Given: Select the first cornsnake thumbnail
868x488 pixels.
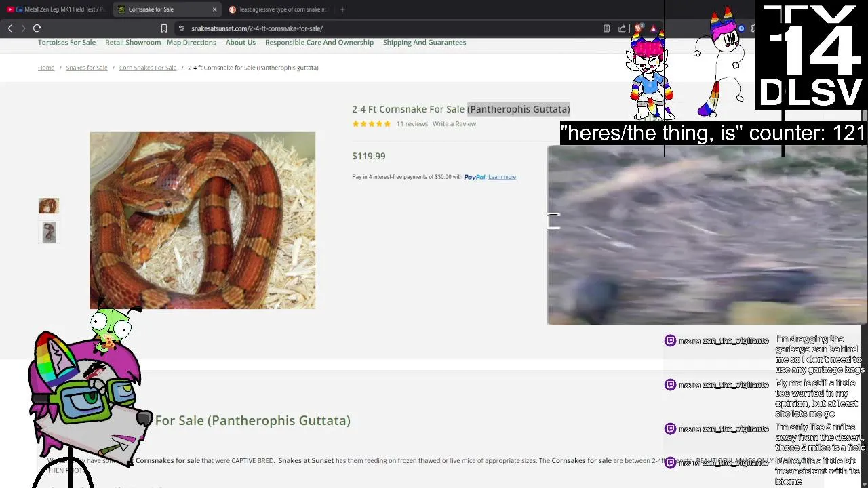Looking at the screenshot, I should (x=49, y=206).
